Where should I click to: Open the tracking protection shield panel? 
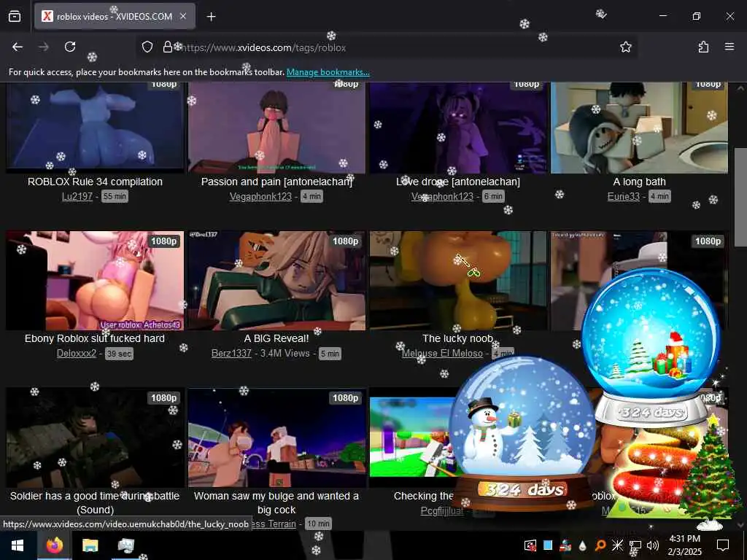tap(147, 47)
